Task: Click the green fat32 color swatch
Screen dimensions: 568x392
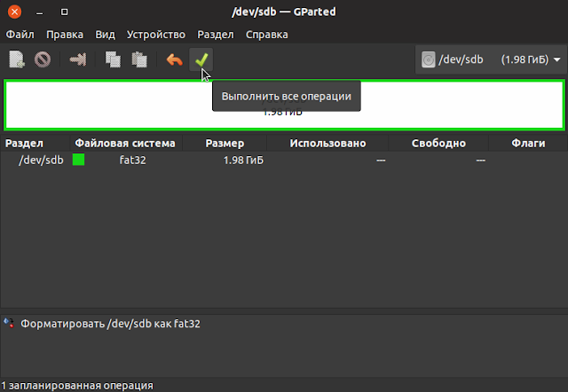Action: 79,160
